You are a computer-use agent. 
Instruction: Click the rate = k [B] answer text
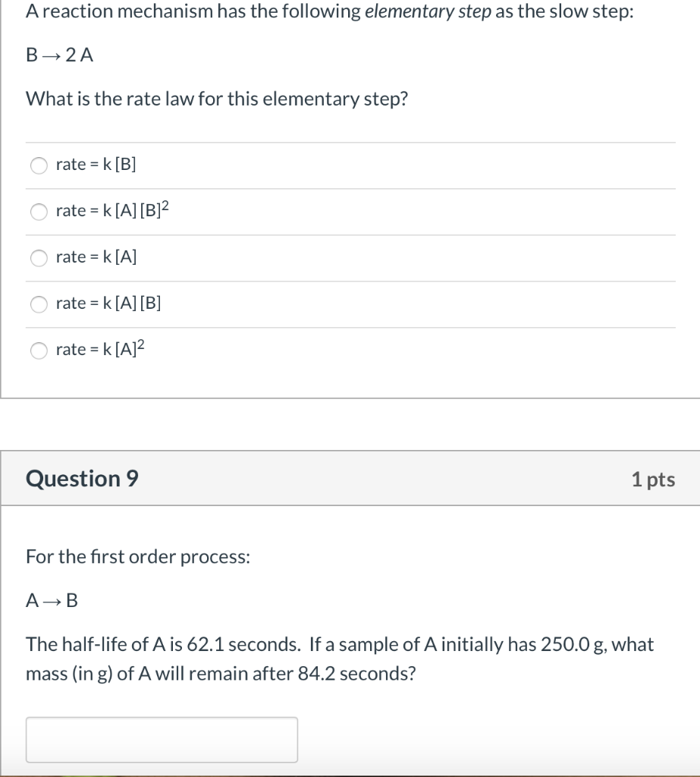[96, 165]
